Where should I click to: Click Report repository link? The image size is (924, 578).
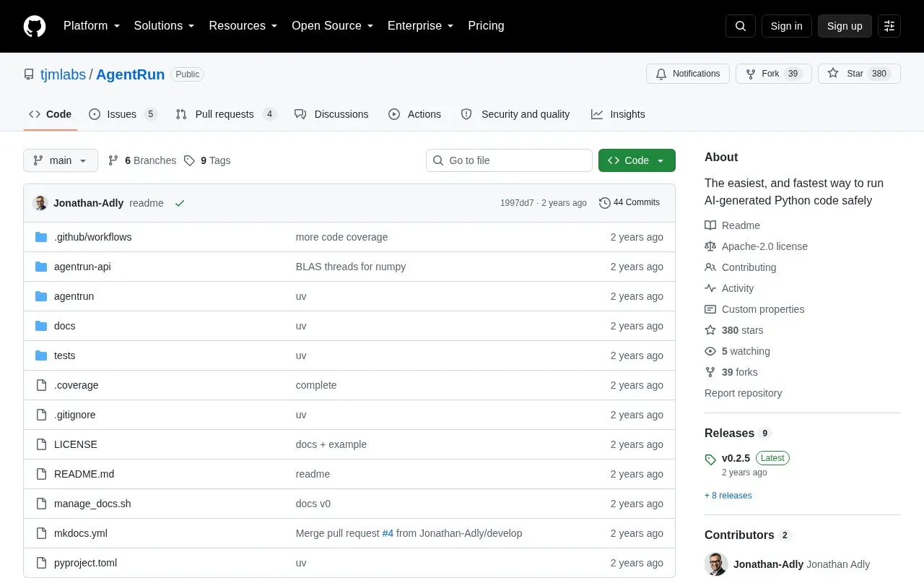pos(743,393)
